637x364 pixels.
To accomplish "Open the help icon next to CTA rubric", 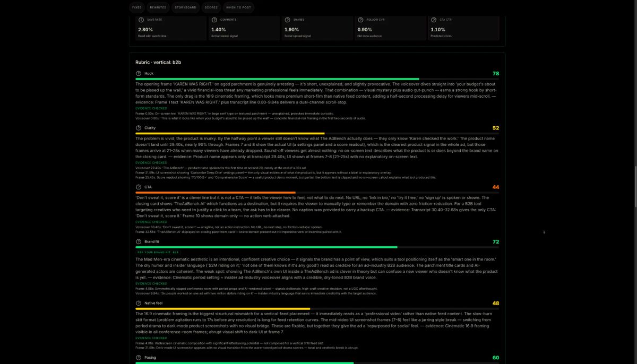I will click(x=139, y=187).
